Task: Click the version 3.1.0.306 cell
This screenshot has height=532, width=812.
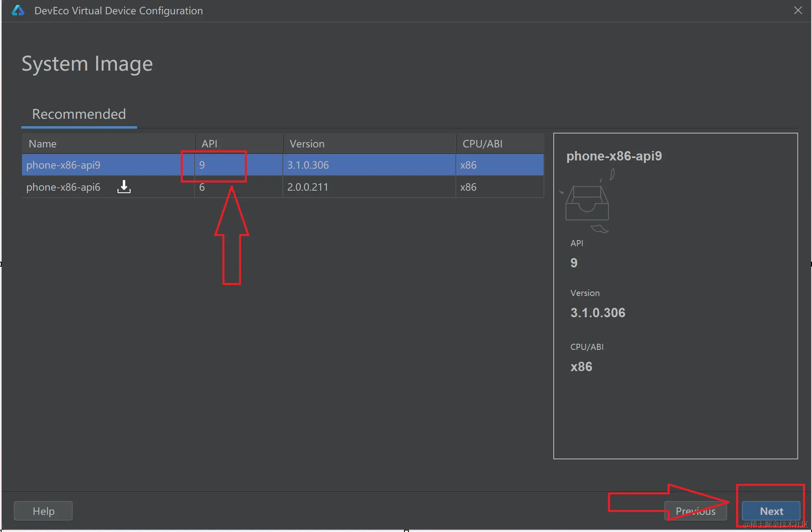Action: (x=308, y=165)
